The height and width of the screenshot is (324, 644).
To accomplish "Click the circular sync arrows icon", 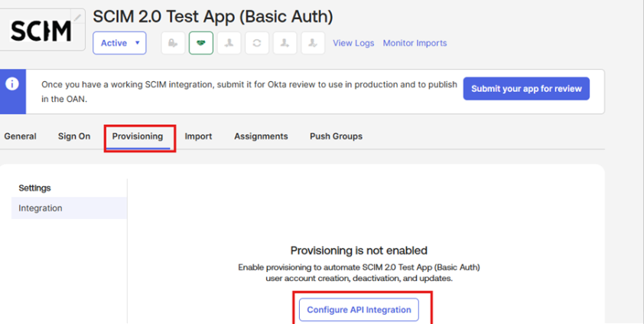I will [256, 43].
